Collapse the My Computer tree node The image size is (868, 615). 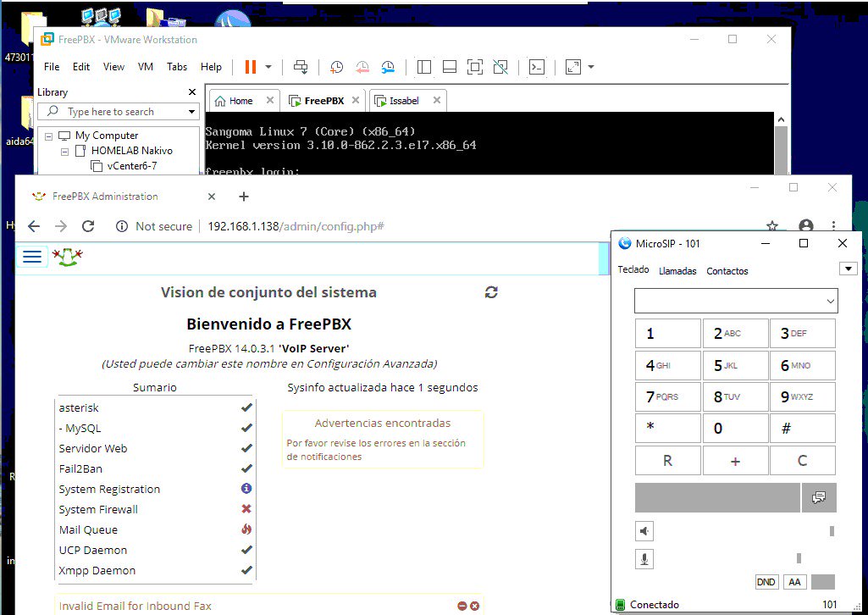pos(49,136)
